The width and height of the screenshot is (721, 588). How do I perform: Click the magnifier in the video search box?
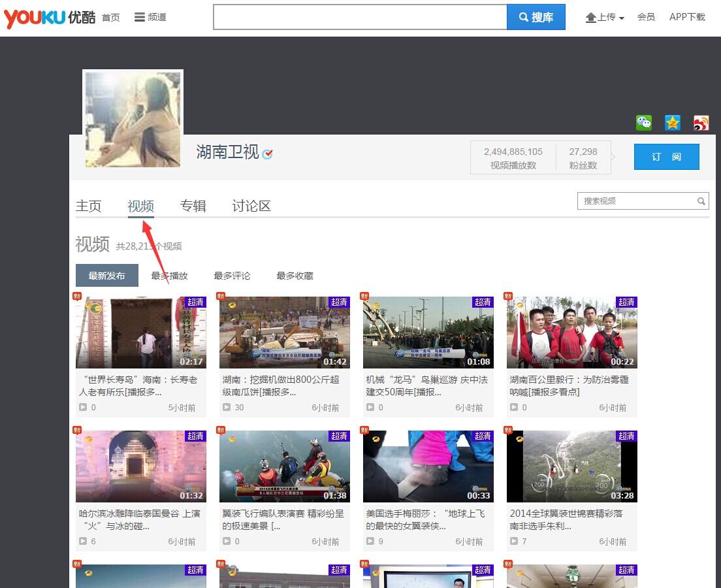point(701,201)
